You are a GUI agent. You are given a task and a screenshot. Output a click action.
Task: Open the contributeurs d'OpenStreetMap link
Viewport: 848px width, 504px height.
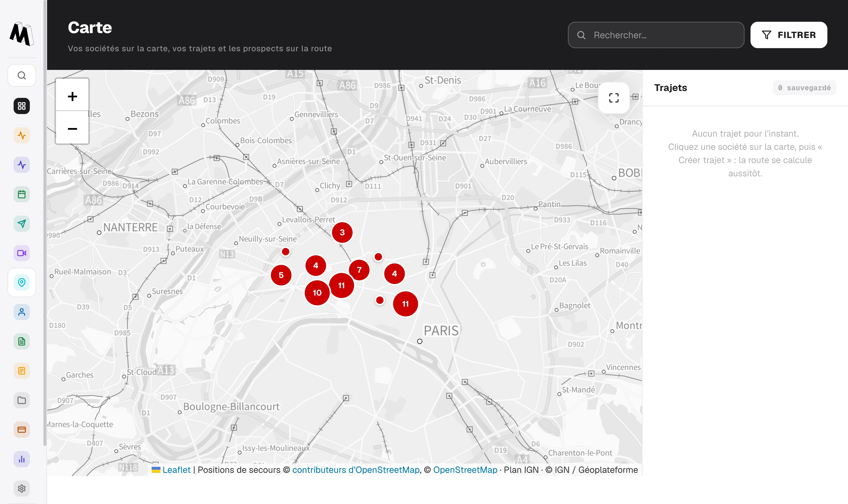356,470
